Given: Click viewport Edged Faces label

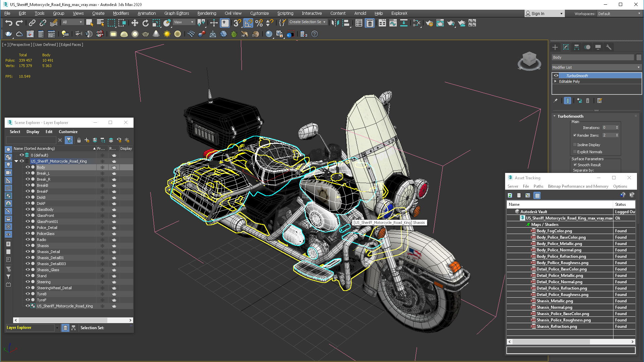Looking at the screenshot, I should 71,45.
